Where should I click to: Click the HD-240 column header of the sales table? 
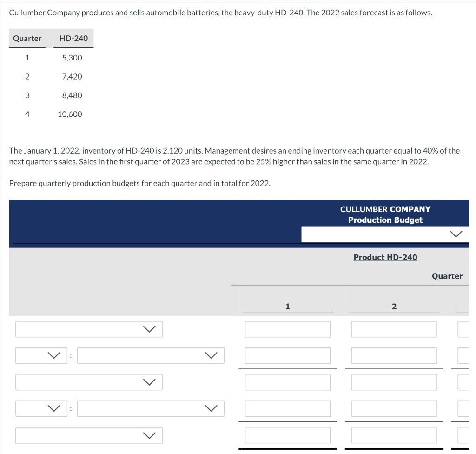coord(73,38)
